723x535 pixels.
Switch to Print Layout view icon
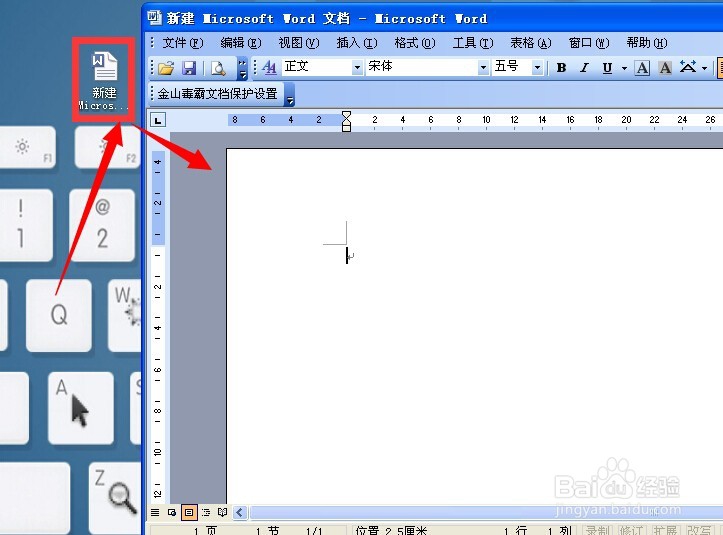pyautogui.click(x=189, y=512)
